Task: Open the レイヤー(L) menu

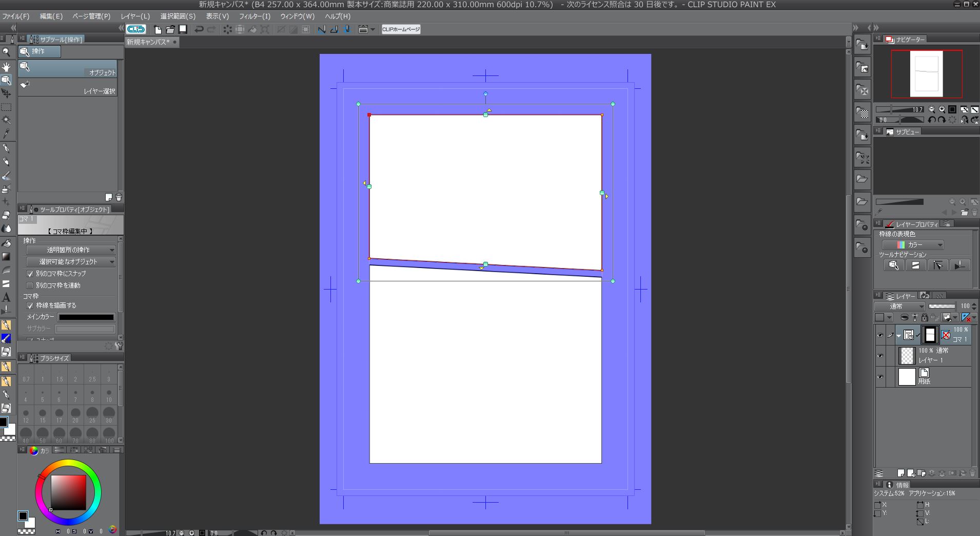Action: (x=135, y=16)
